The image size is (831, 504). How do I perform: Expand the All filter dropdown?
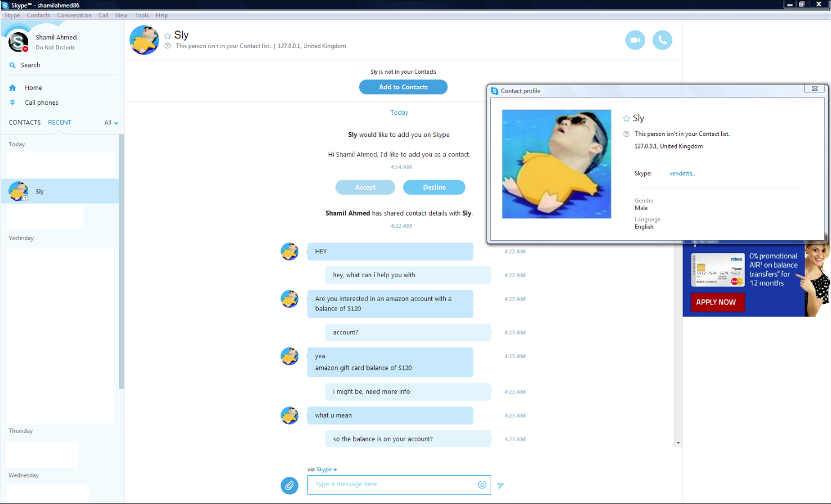(x=111, y=123)
